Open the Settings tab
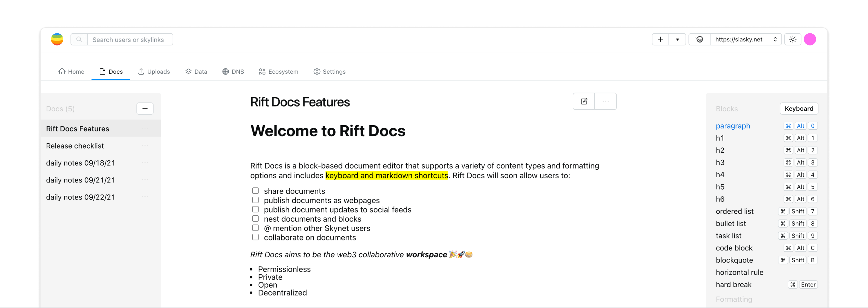 [x=330, y=71]
